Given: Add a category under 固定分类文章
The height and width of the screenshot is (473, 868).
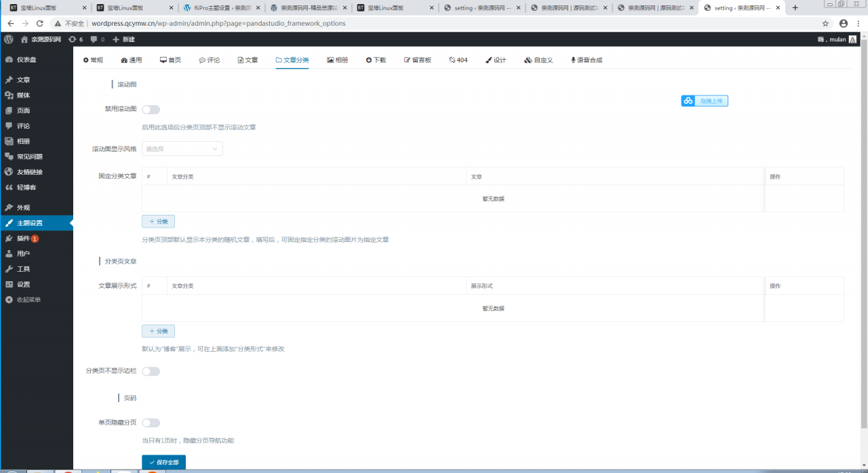Looking at the screenshot, I should tap(158, 222).
